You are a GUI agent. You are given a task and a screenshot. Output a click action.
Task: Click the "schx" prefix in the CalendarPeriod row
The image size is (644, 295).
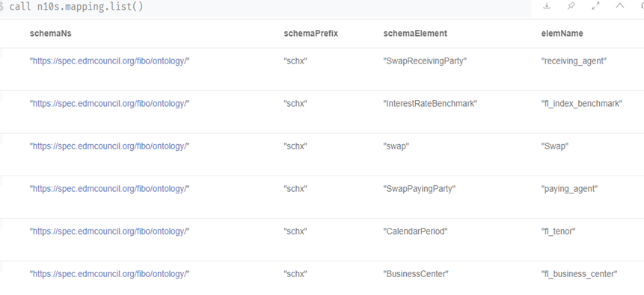pos(295,232)
